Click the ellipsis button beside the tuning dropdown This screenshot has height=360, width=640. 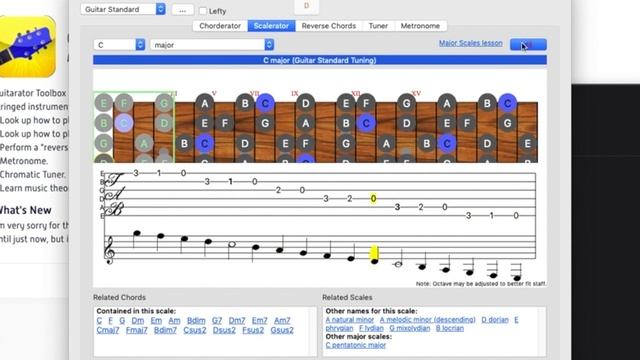tap(182, 10)
